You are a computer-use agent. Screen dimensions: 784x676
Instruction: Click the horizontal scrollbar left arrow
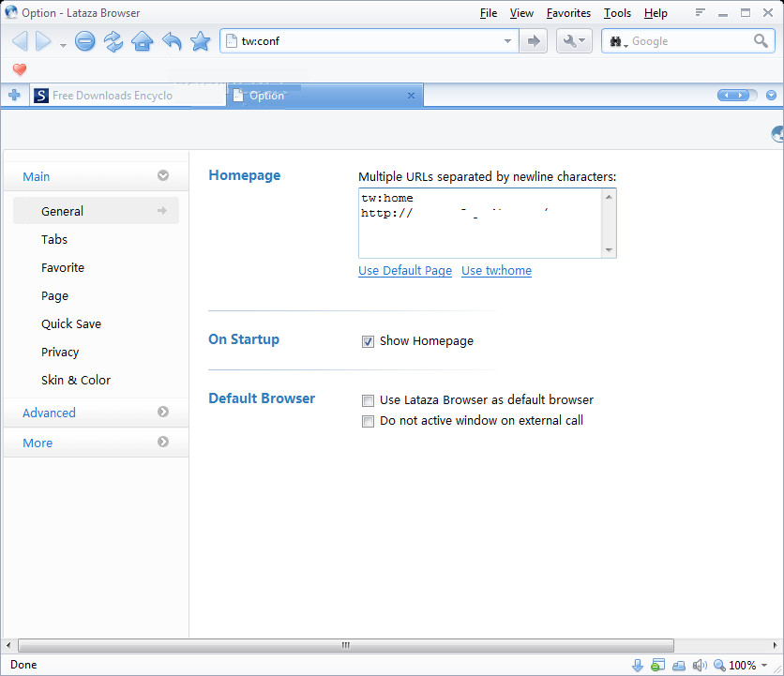point(8,645)
